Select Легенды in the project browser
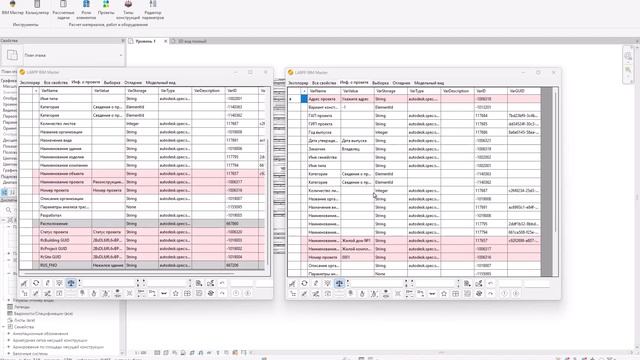This screenshot has height=360, width=640. tap(22, 307)
